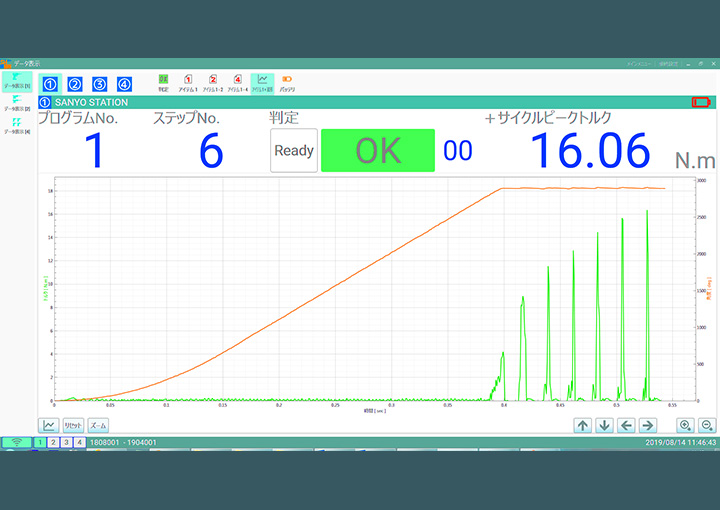This screenshot has height=510, width=720.
Task: Zoom in using magnifier plus icon
Action: (685, 425)
